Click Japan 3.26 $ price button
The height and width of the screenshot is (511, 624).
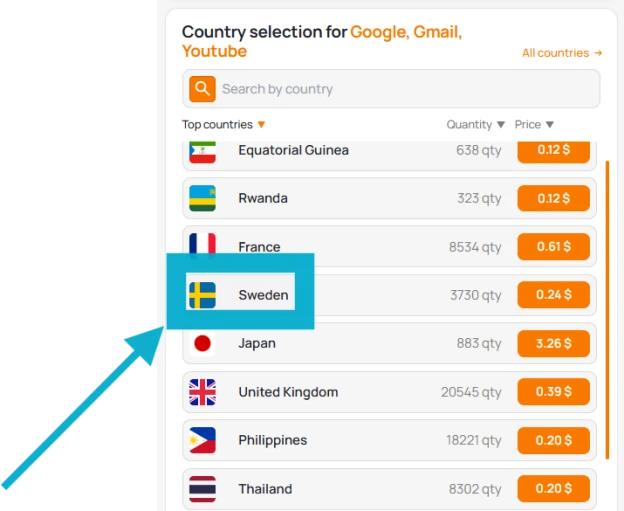[x=553, y=343]
